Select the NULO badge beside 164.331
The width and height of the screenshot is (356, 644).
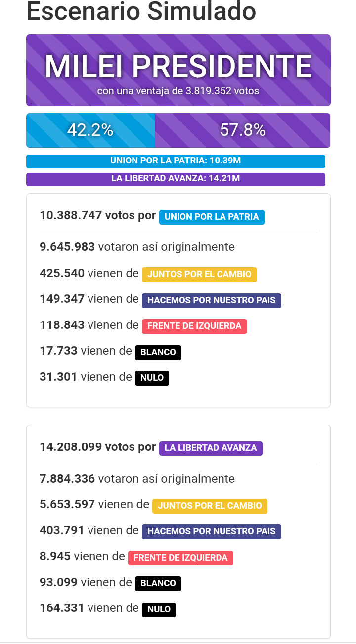click(x=159, y=609)
